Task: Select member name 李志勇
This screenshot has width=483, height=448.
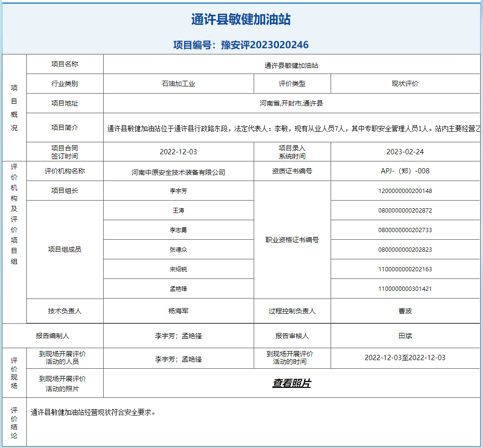Action: (178, 230)
